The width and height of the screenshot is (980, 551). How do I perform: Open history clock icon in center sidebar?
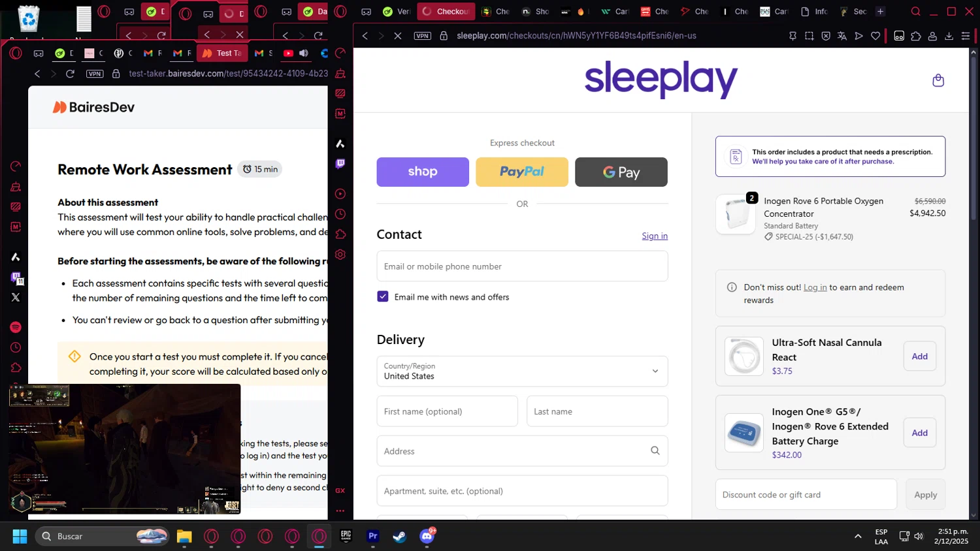click(x=340, y=214)
